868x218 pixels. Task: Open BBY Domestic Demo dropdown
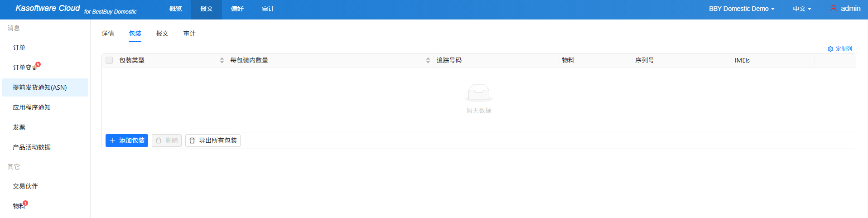(742, 9)
